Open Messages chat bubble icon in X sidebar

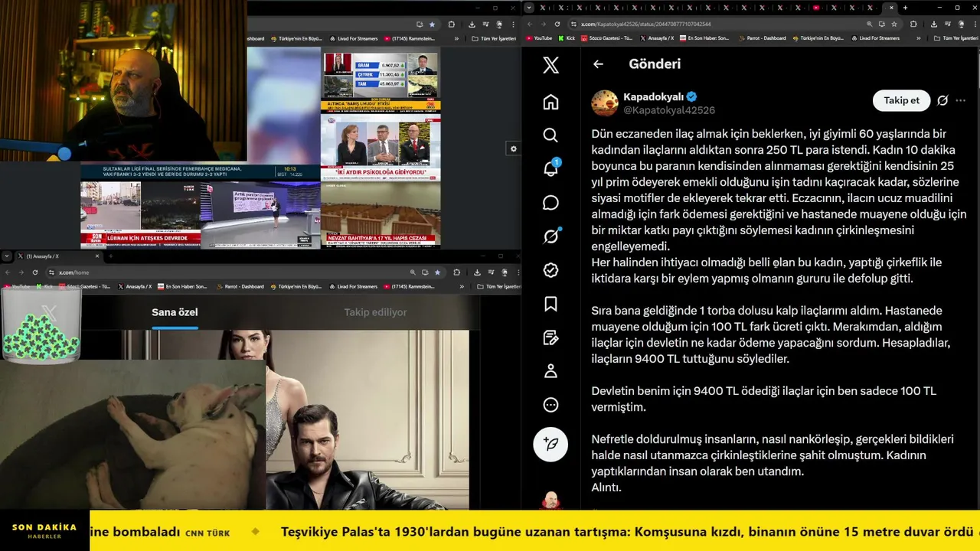pos(550,203)
